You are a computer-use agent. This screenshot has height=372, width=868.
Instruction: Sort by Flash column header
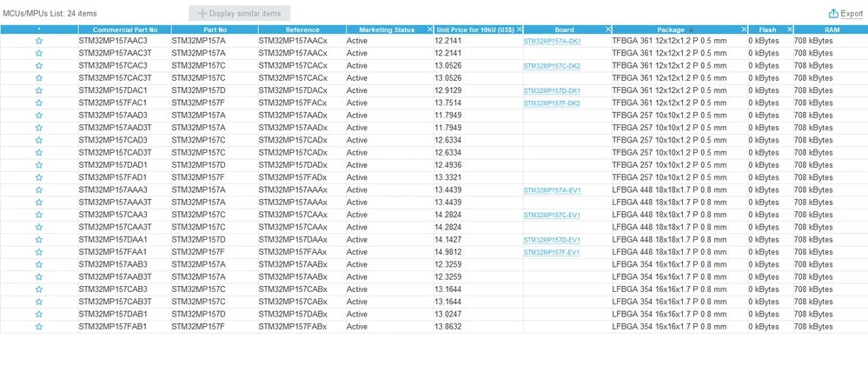coord(767,30)
